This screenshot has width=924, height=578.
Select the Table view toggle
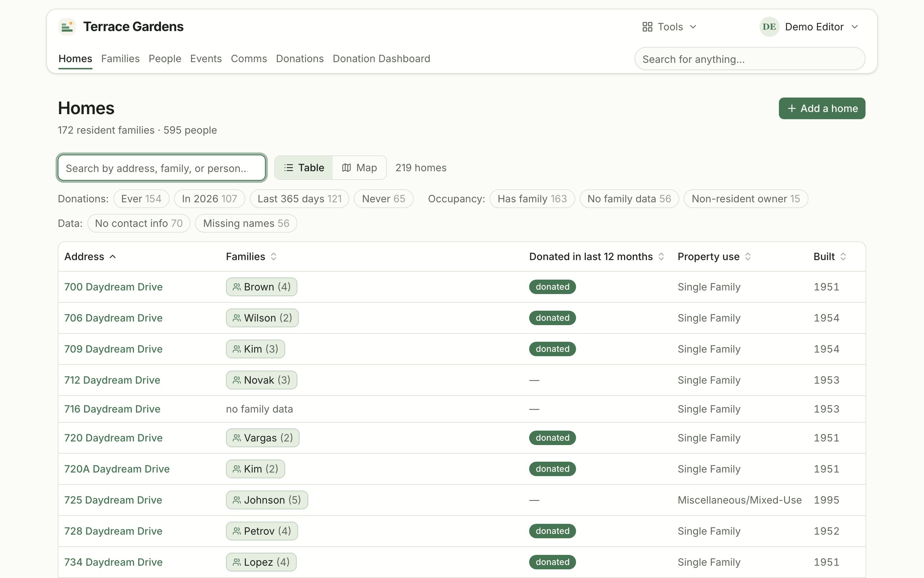pyautogui.click(x=304, y=167)
